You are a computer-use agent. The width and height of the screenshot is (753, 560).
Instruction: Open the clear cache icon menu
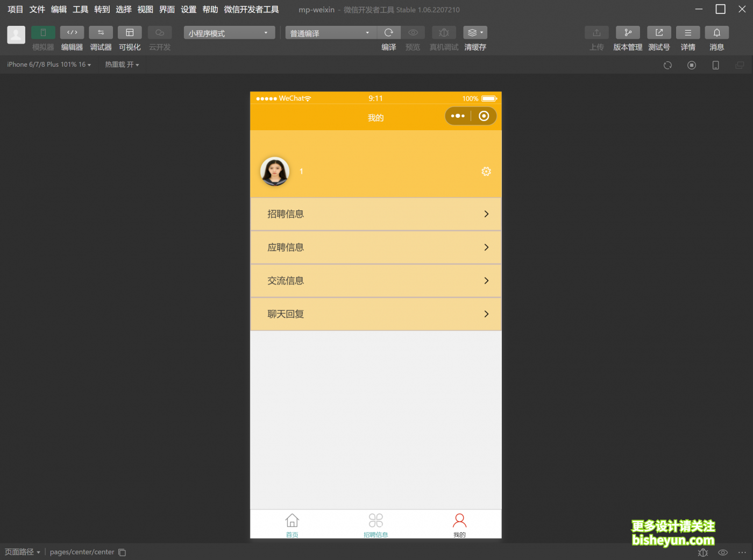474,33
